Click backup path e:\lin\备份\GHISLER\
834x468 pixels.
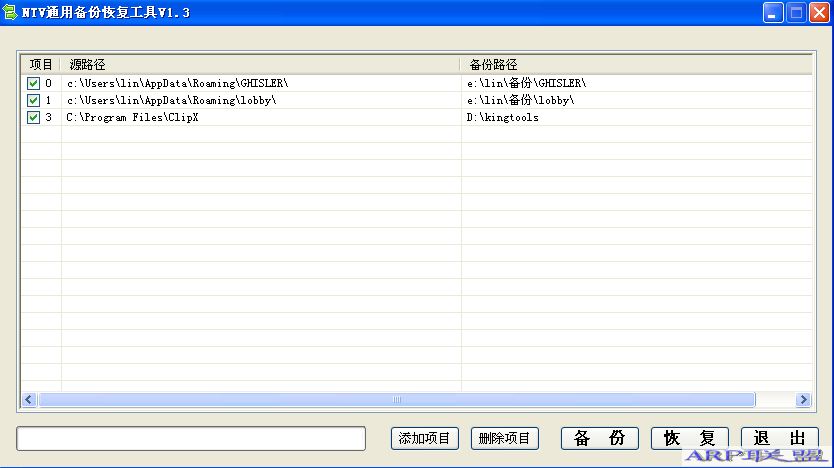pyautogui.click(x=527, y=83)
